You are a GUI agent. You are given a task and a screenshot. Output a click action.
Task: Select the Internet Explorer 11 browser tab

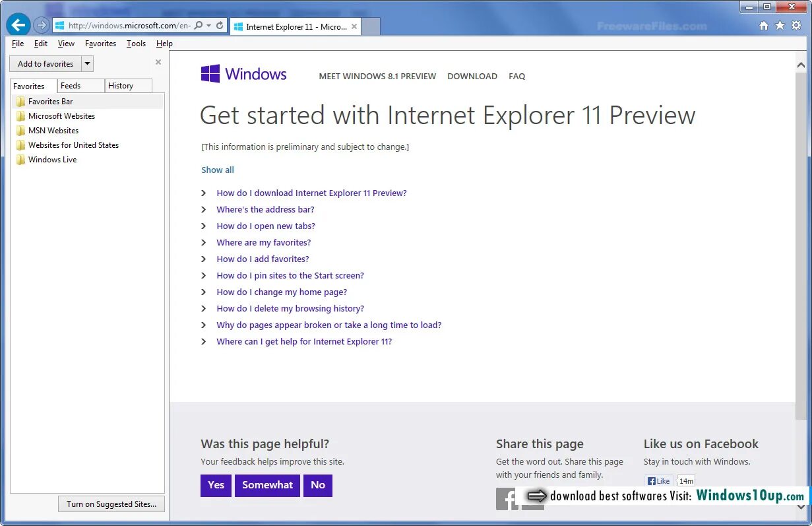(296, 26)
